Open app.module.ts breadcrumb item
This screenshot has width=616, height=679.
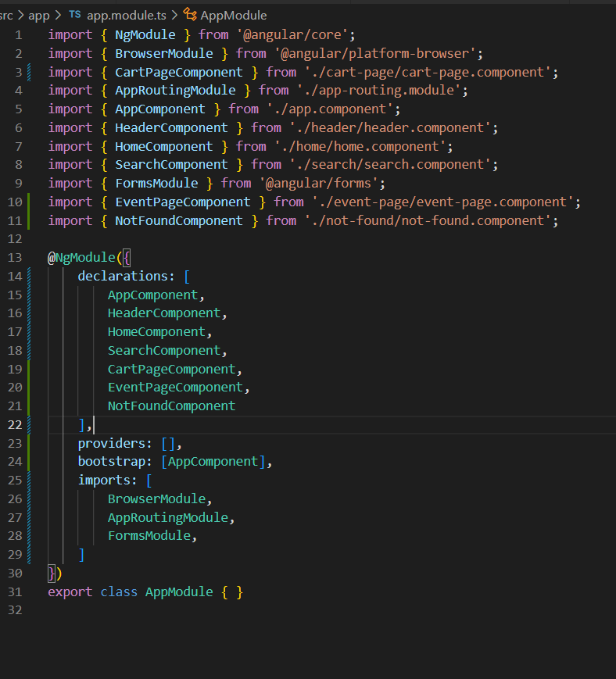(x=127, y=16)
